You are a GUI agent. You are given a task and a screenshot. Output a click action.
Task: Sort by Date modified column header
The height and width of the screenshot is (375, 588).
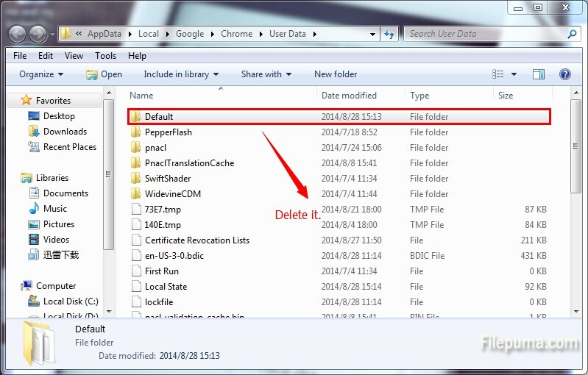click(x=349, y=96)
